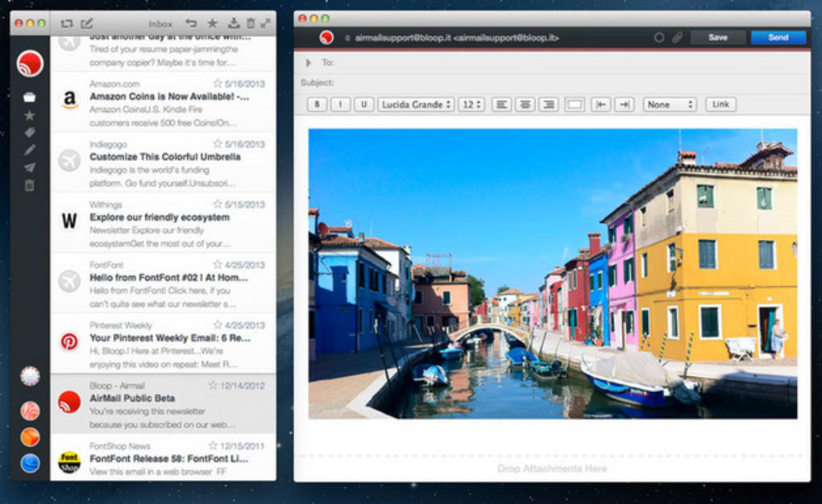Open the tags icon in the sidebar
Image resolution: width=822 pixels, height=504 pixels.
30,133
